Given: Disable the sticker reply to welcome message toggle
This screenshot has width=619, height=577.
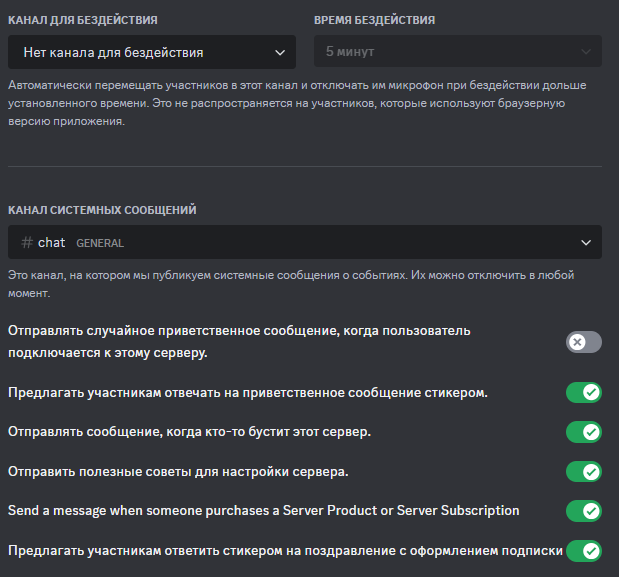Looking at the screenshot, I should coord(584,392).
